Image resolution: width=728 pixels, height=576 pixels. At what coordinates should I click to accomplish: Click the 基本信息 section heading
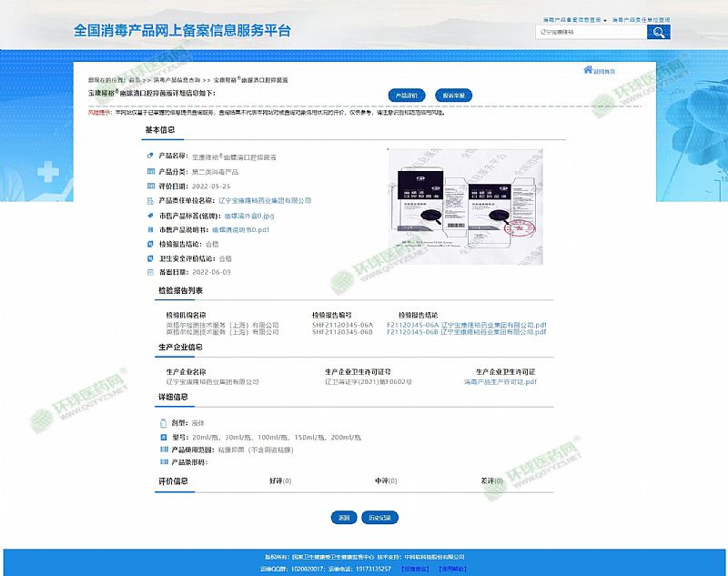(x=160, y=130)
